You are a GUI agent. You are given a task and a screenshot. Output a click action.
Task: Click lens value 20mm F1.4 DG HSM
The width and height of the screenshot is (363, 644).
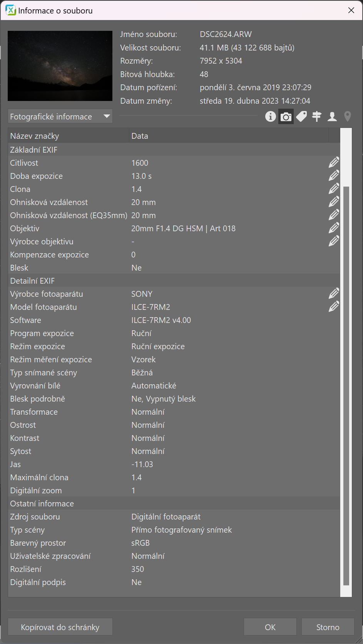183,228
